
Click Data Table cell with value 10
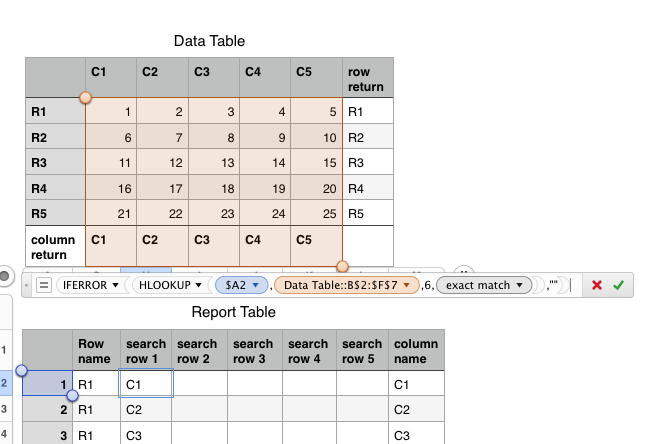(x=316, y=136)
